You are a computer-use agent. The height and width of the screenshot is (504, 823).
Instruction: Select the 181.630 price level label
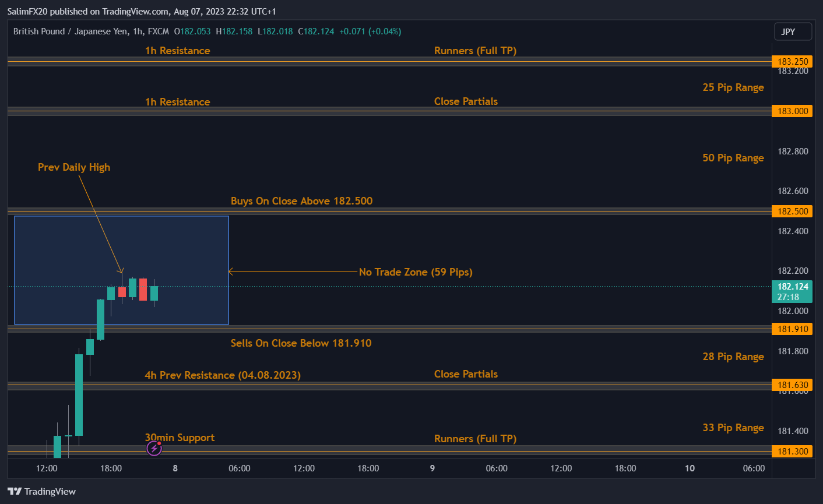click(792, 385)
